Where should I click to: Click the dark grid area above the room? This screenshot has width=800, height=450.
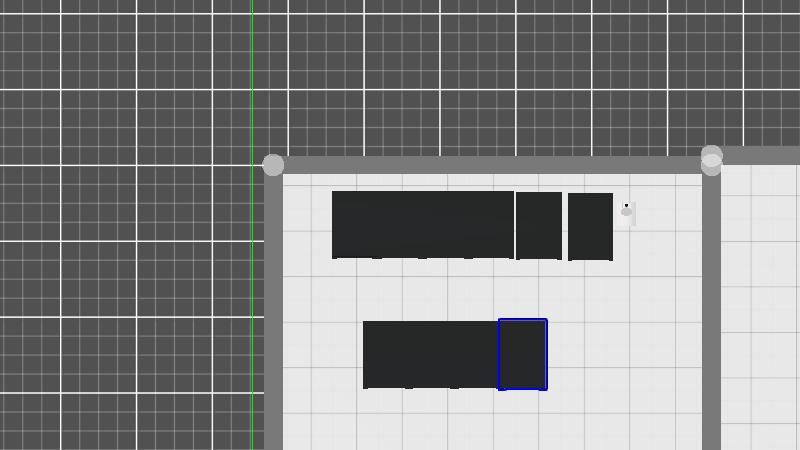480,80
